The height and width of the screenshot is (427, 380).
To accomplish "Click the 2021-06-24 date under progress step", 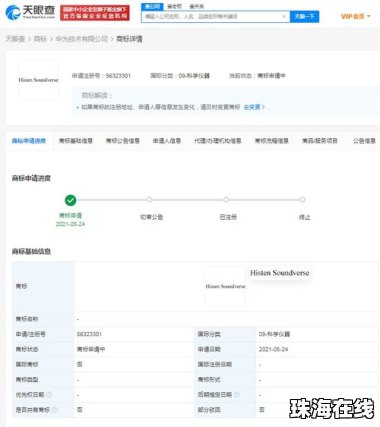I will [70, 224].
